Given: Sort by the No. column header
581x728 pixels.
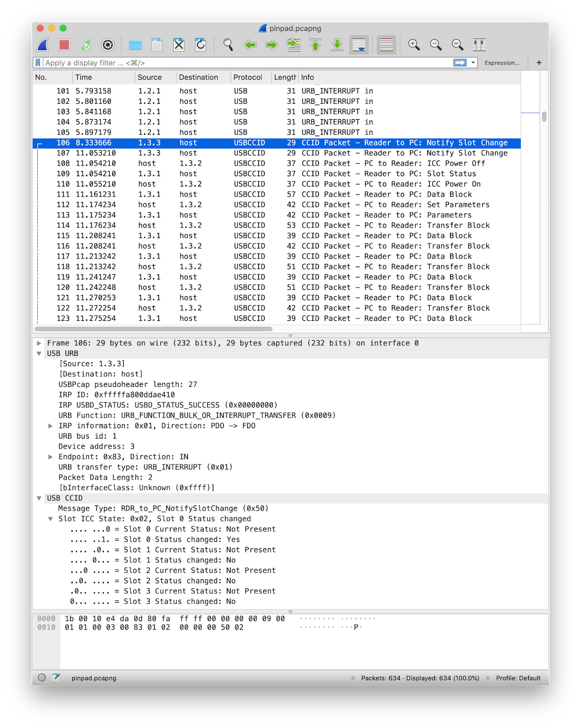Looking at the screenshot, I should [x=52, y=77].
